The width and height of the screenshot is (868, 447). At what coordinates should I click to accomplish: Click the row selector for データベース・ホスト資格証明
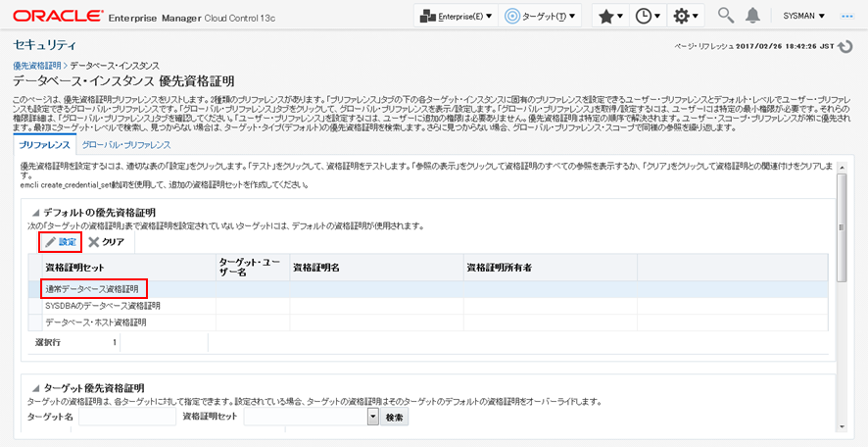tap(35, 323)
